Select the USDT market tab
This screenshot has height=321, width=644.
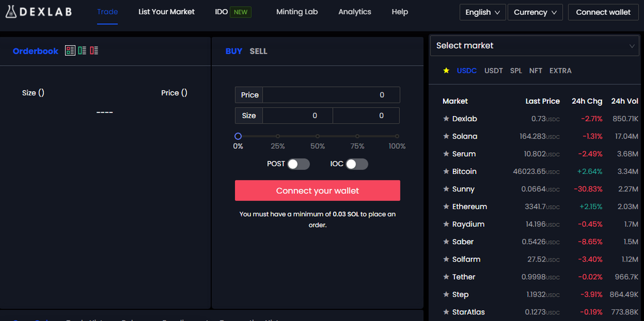(x=493, y=71)
